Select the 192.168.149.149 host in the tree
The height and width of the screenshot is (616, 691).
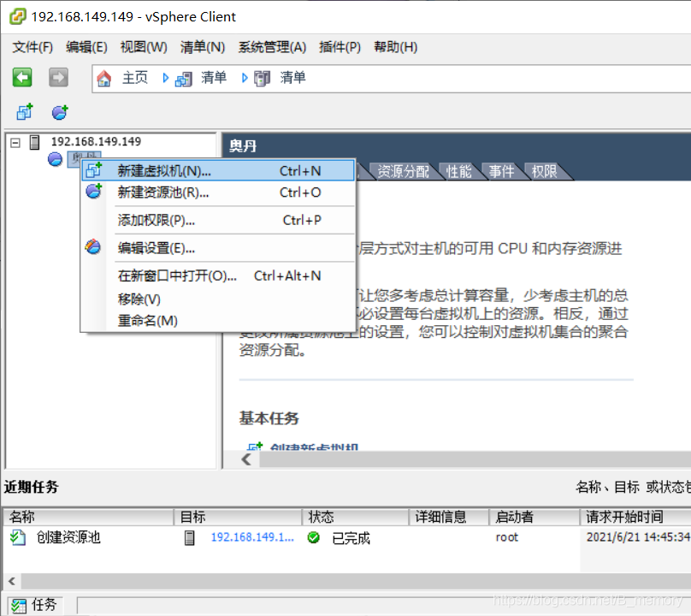click(x=96, y=141)
